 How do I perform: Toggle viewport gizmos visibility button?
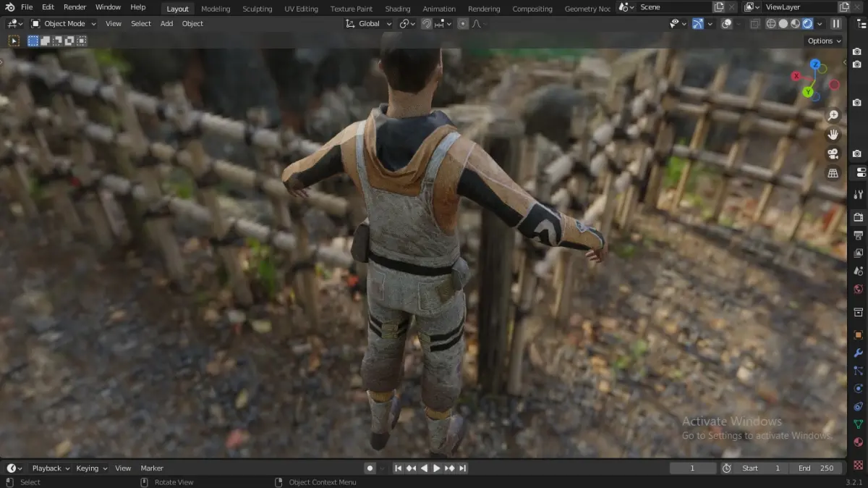(697, 23)
